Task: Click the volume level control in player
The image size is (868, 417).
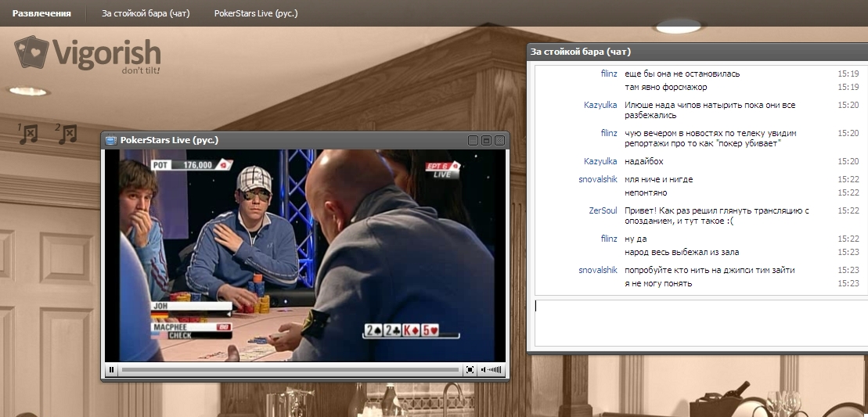Action: click(492, 370)
